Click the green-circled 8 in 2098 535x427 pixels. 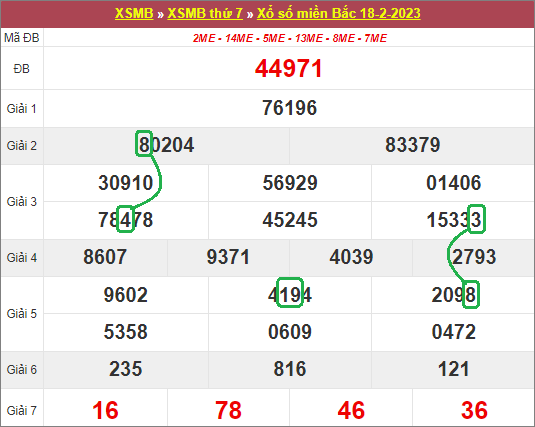tap(471, 294)
